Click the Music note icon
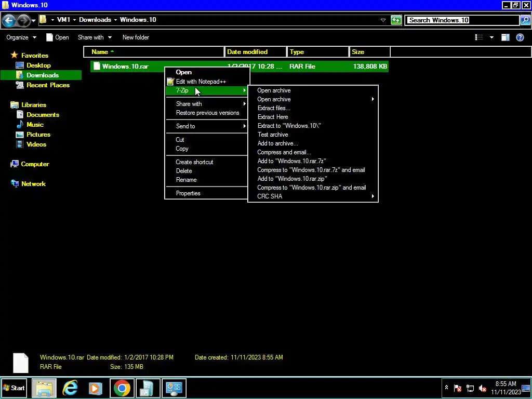Viewport: 532px width, 399px height. (20, 125)
